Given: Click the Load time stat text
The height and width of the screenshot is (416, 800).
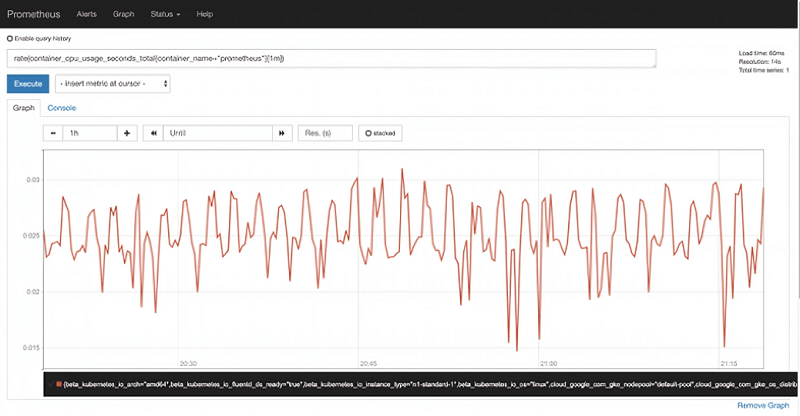Looking at the screenshot, I should click(x=761, y=53).
